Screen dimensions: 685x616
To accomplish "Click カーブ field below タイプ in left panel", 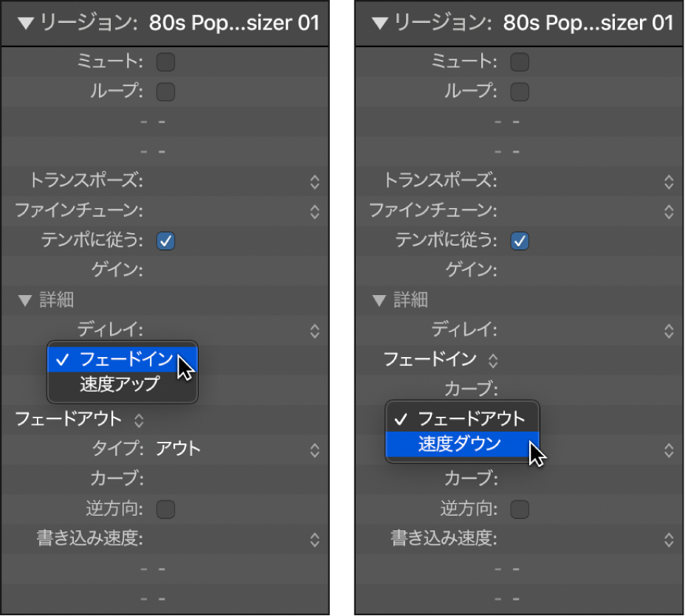I will point(238,479).
